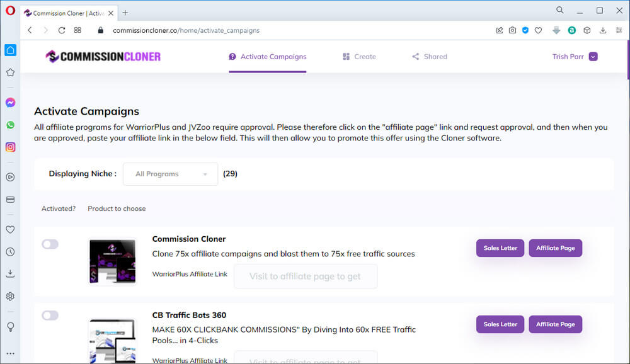This screenshot has width=630, height=364.
Task: Go back to the previous page
Action: pyautogui.click(x=30, y=30)
